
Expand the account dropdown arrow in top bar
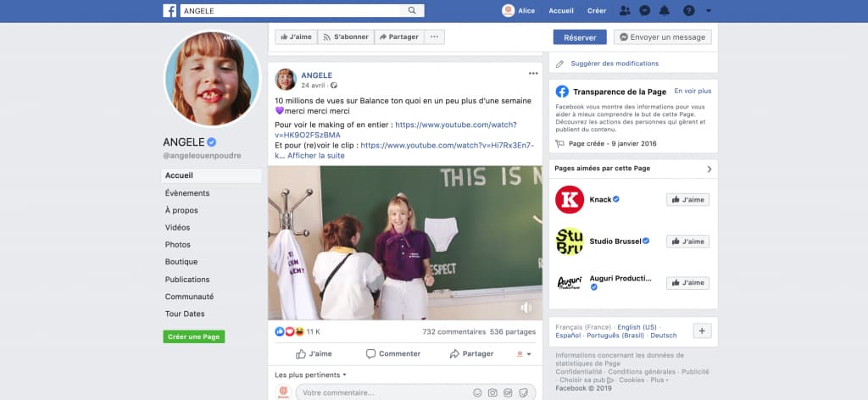pos(709,10)
